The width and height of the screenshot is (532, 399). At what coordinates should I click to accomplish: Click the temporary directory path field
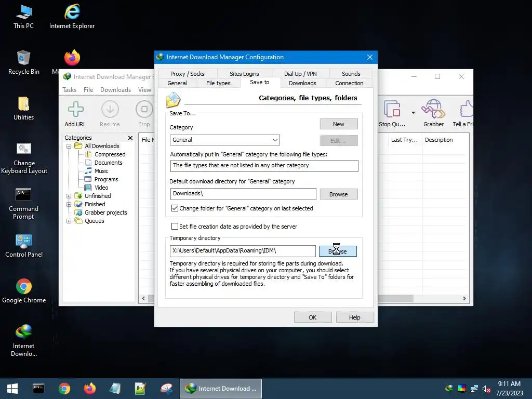pos(243,251)
